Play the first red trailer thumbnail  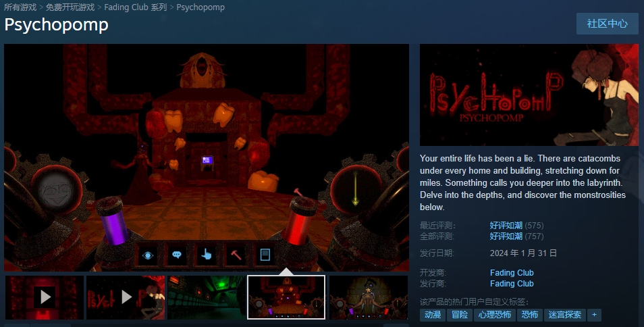click(45, 297)
